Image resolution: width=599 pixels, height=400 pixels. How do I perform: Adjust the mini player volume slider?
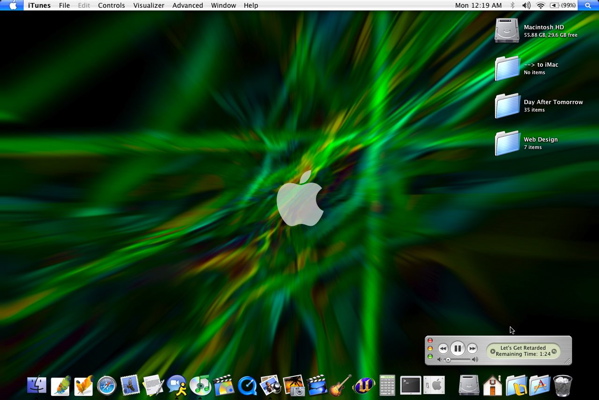click(x=457, y=360)
